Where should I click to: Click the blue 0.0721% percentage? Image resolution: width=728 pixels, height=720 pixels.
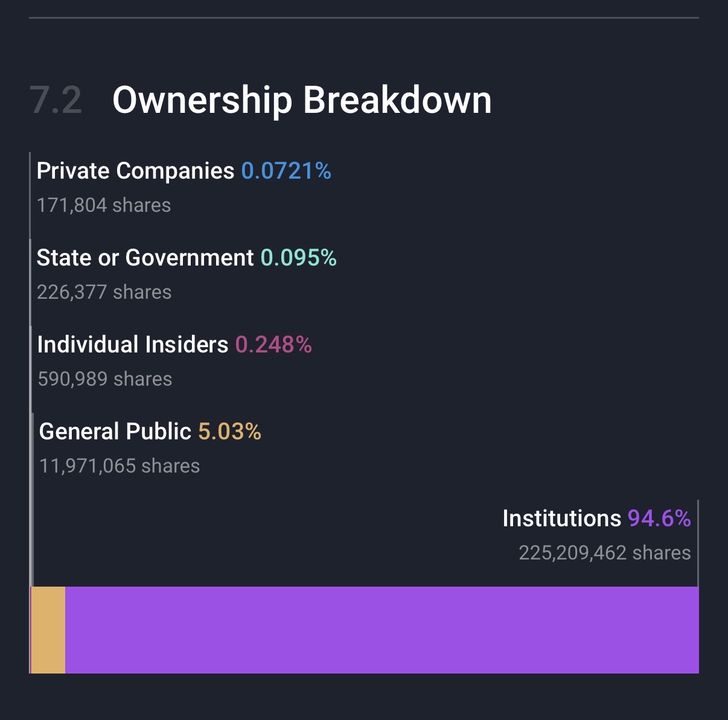coord(286,171)
